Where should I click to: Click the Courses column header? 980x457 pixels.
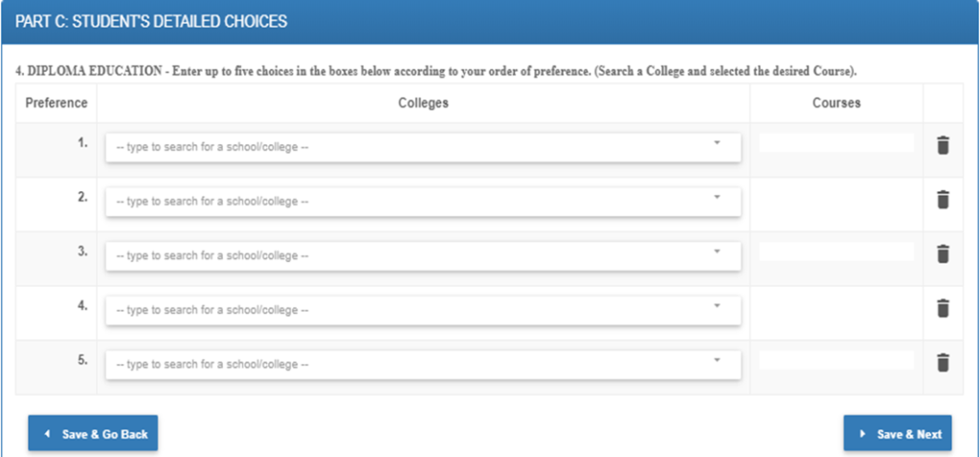pos(835,103)
